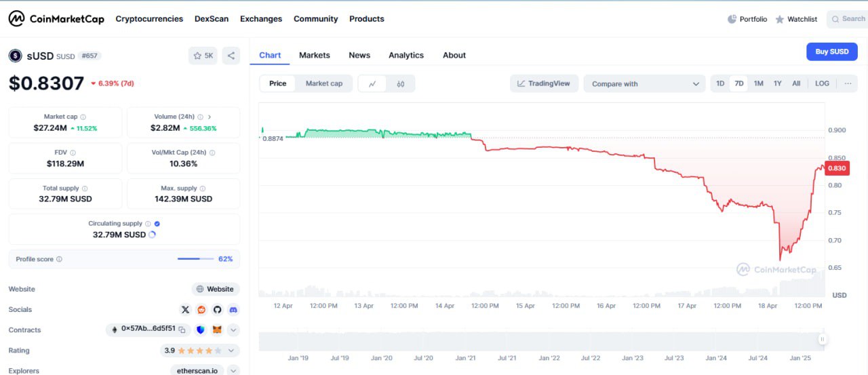Image resolution: width=868 pixels, height=375 pixels.
Task: Open Cryptocurrencies menu
Action: tap(149, 19)
